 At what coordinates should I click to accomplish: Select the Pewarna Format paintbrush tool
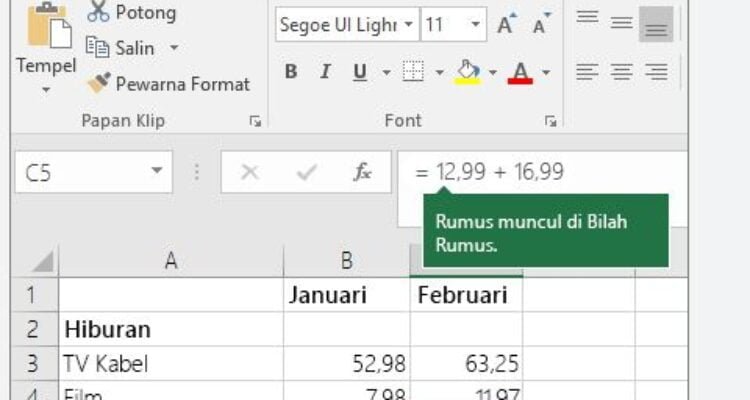click(x=98, y=83)
